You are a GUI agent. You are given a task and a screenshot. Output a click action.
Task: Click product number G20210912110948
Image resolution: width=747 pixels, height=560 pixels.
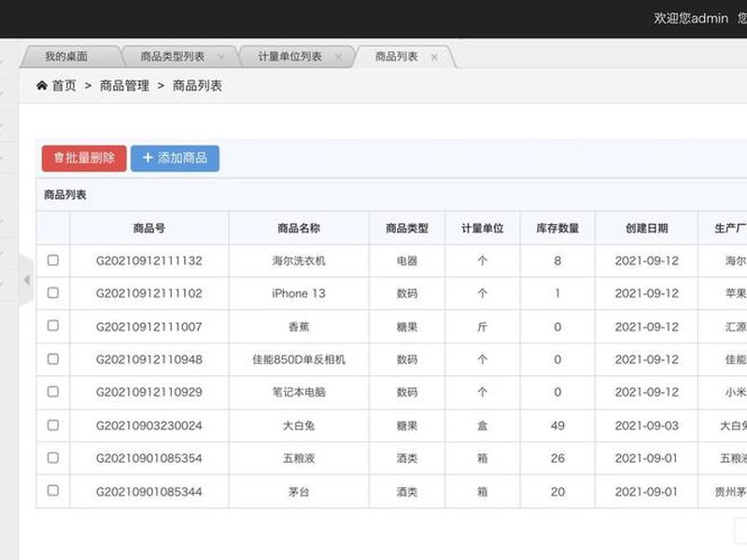click(149, 359)
